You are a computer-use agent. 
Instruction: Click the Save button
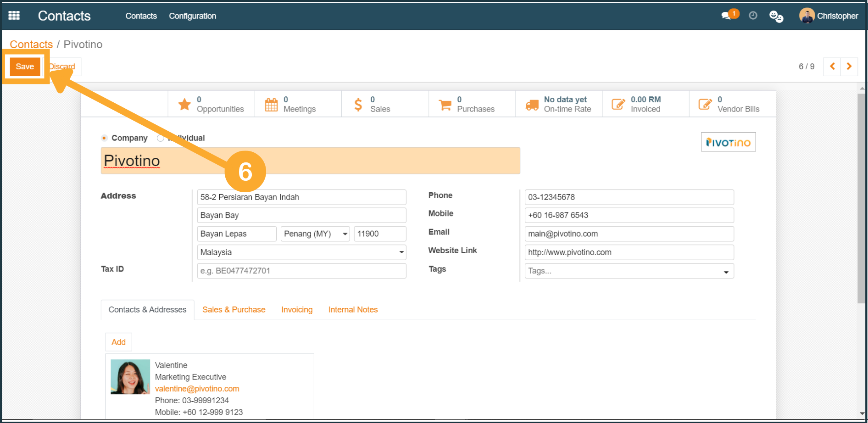(25, 67)
